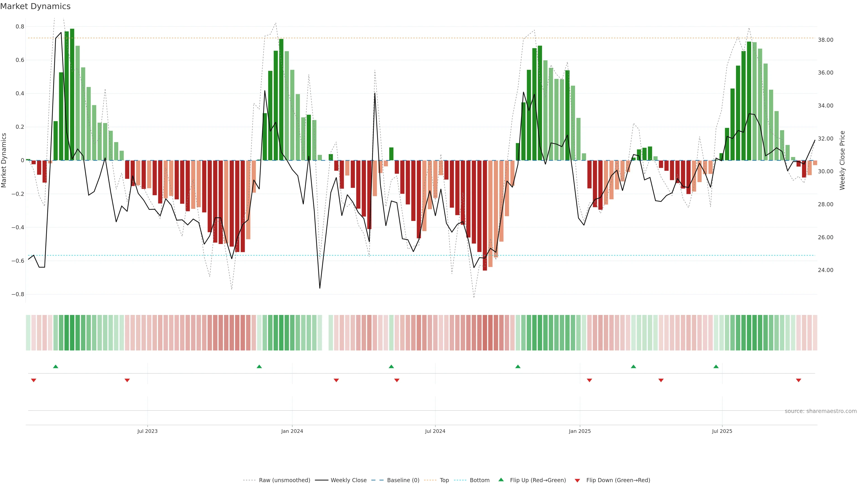The image size is (868, 488).
Task: Toggle the Weekly Close legend entry
Action: (348, 480)
